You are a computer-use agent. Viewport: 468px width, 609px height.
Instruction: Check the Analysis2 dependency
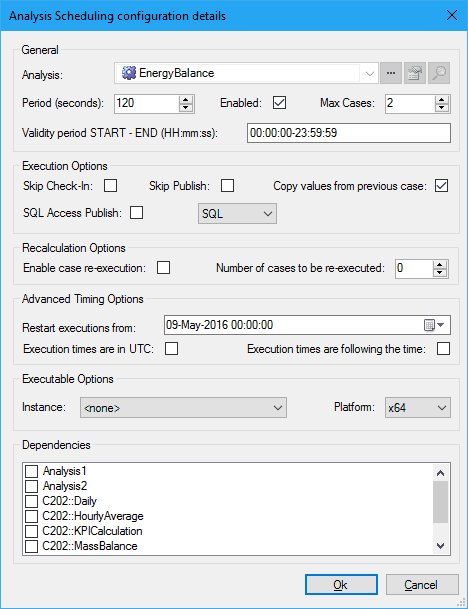[x=31, y=486]
